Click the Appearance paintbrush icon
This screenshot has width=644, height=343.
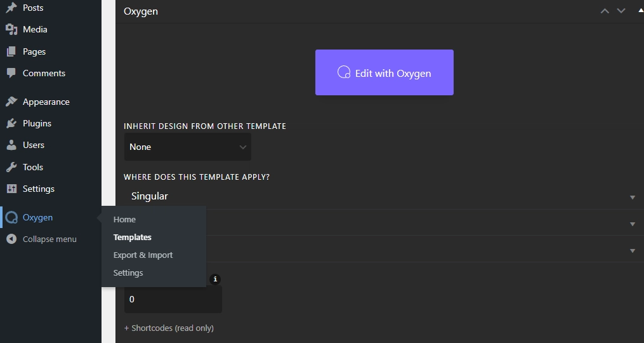click(11, 102)
